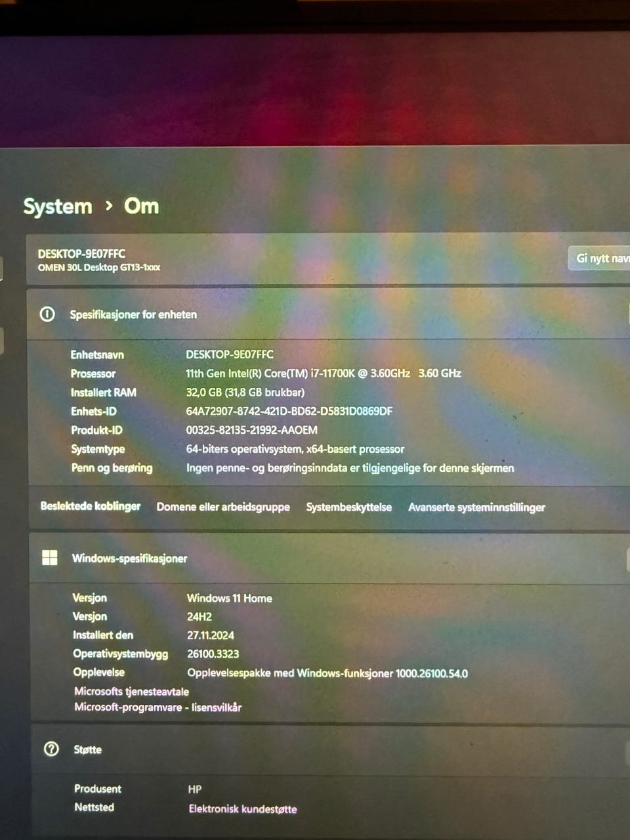The width and height of the screenshot is (630, 840).
Task: Select the HP producer value
Action: (195, 789)
